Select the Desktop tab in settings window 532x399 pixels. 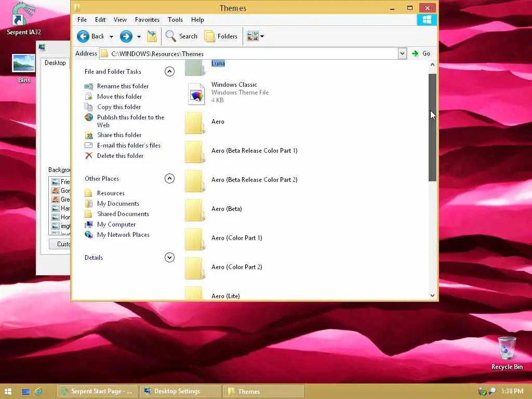pyautogui.click(x=55, y=63)
